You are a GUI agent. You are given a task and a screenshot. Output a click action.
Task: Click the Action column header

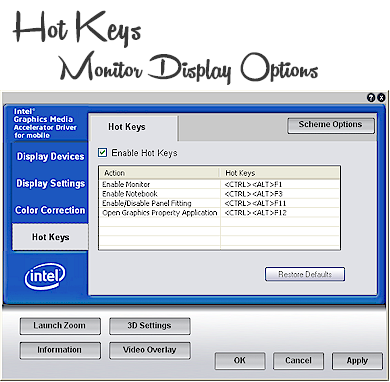(159, 173)
